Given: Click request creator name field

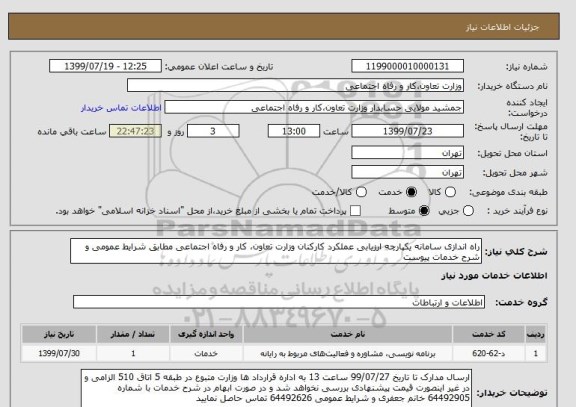Looking at the screenshot, I should tap(314, 108).
